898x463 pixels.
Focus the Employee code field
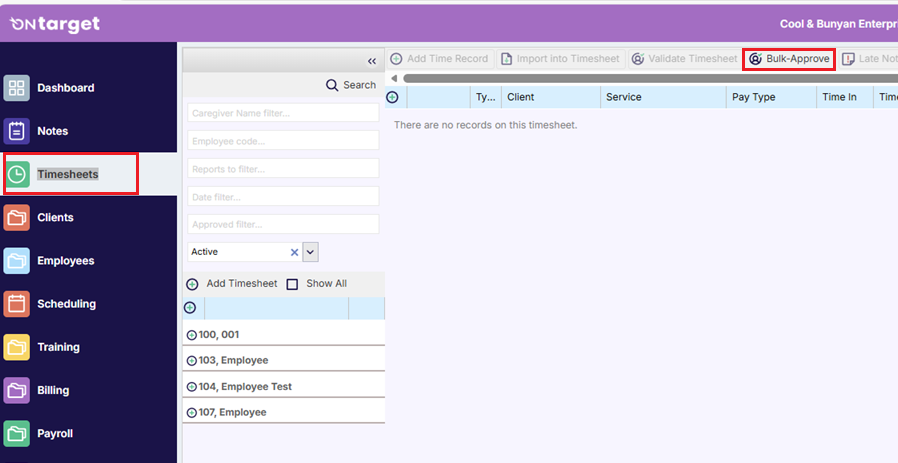click(x=283, y=140)
